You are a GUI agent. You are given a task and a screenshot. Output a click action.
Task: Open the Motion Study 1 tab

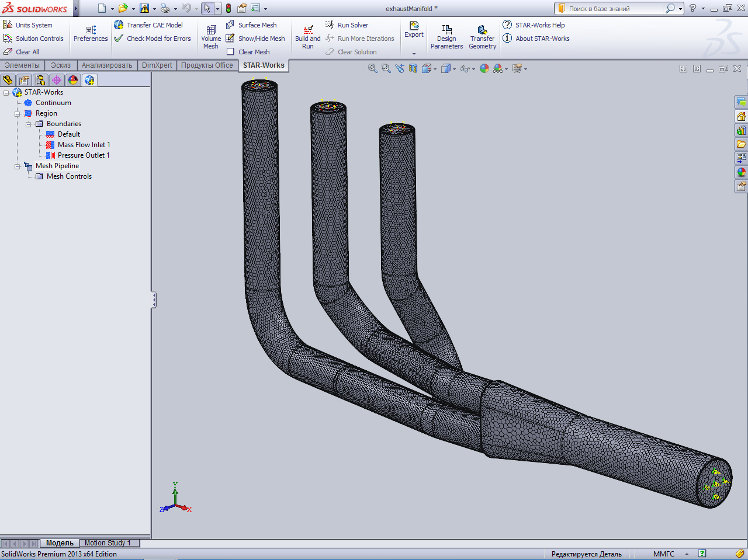tap(108, 543)
